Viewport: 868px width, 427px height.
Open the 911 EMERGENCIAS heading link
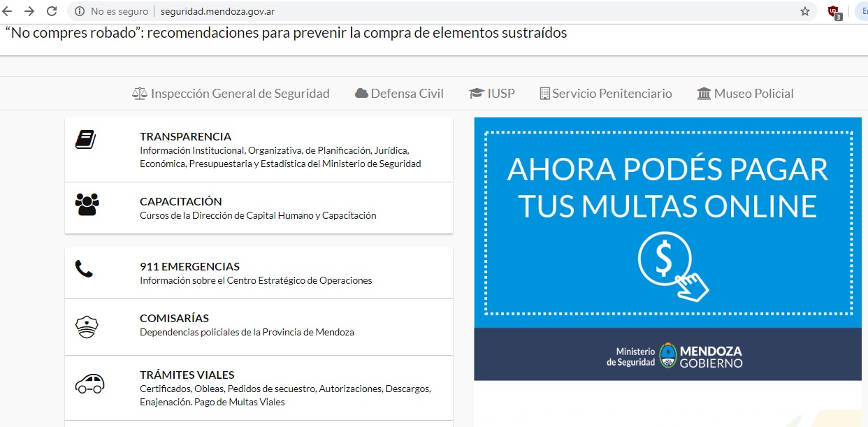189,266
